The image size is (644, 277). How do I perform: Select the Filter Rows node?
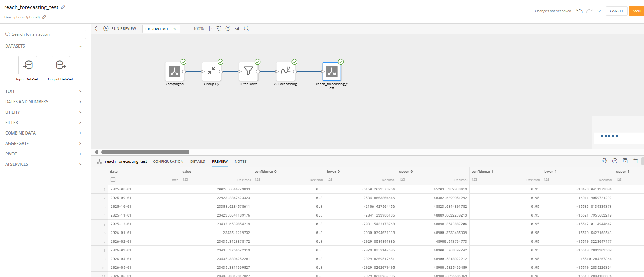pyautogui.click(x=248, y=71)
